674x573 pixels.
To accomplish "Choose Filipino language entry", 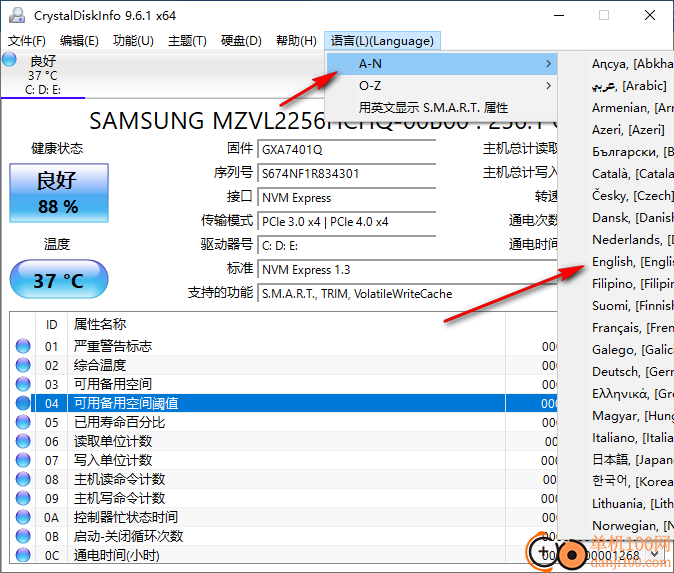I will [616, 284].
